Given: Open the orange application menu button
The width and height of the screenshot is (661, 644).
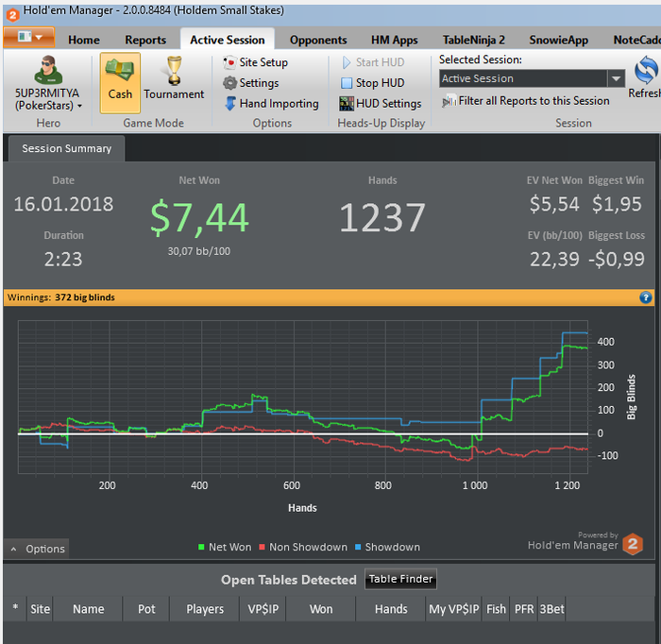Looking at the screenshot, I should [29, 37].
